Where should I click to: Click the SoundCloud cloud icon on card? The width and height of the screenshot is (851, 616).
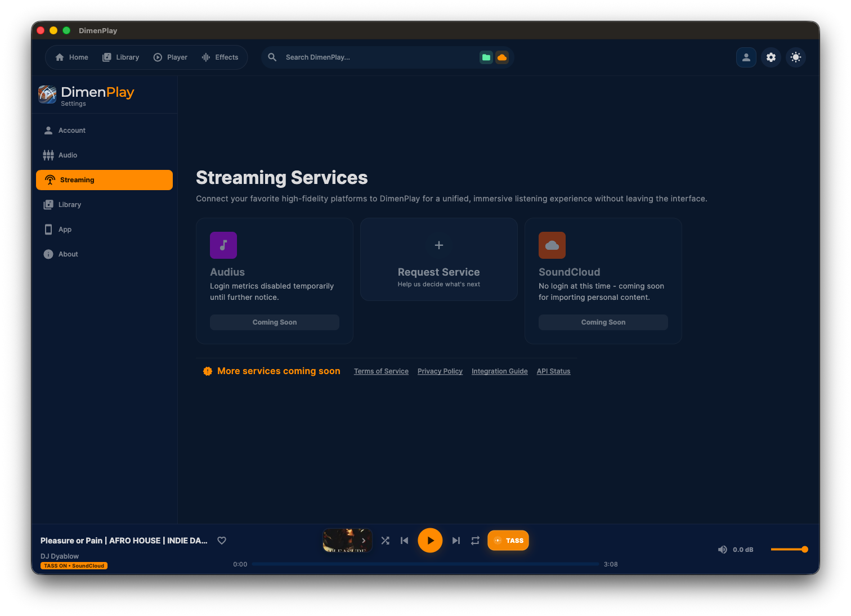point(552,245)
